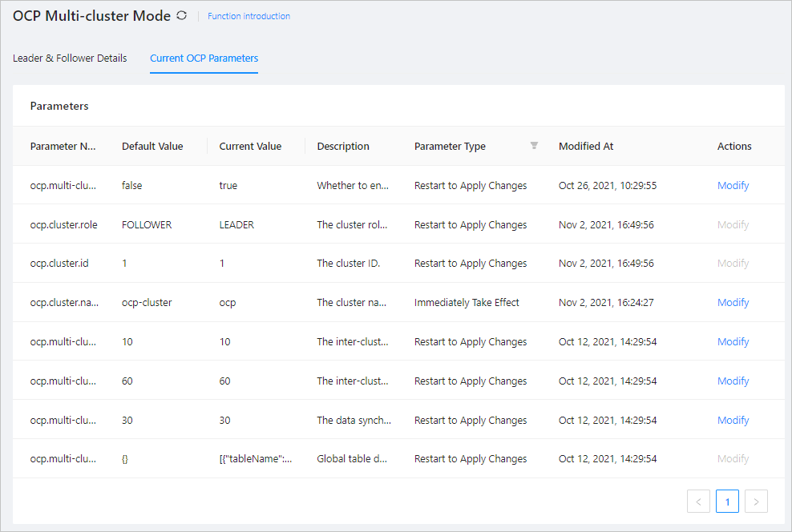Open the Function introduction link
The width and height of the screenshot is (792, 532).
point(249,15)
